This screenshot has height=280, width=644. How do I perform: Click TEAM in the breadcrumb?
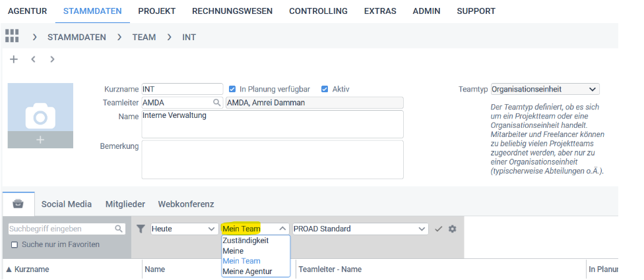click(x=144, y=38)
